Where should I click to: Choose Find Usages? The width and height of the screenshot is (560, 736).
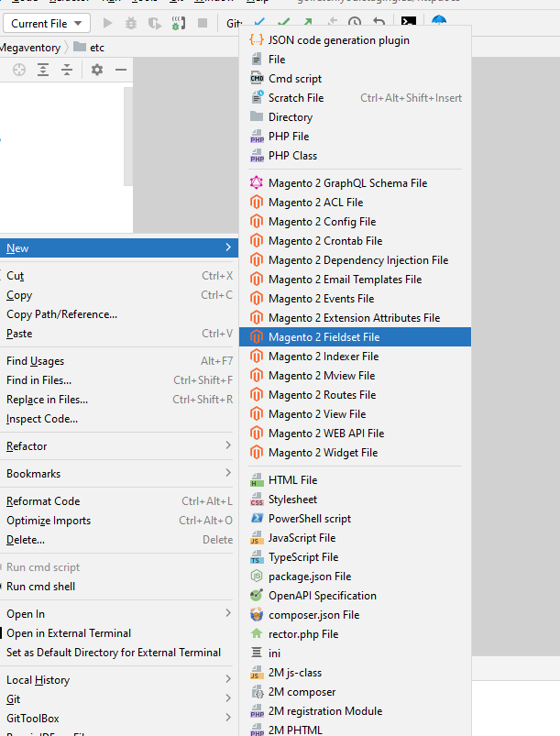point(119,361)
